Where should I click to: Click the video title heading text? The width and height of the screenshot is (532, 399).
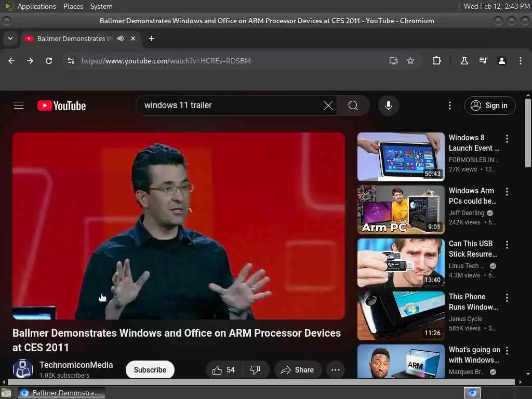177,340
